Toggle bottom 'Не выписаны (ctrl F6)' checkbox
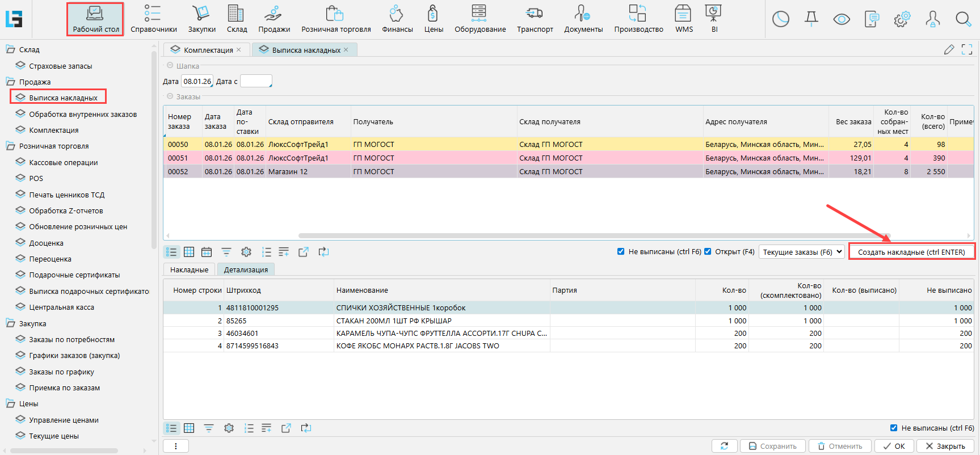980x455 pixels. tap(894, 428)
